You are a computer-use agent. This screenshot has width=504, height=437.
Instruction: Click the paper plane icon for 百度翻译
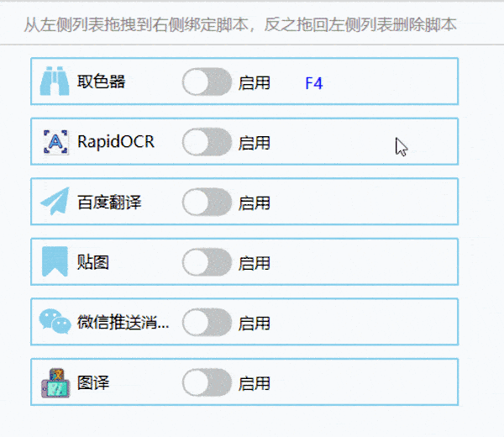point(55,203)
